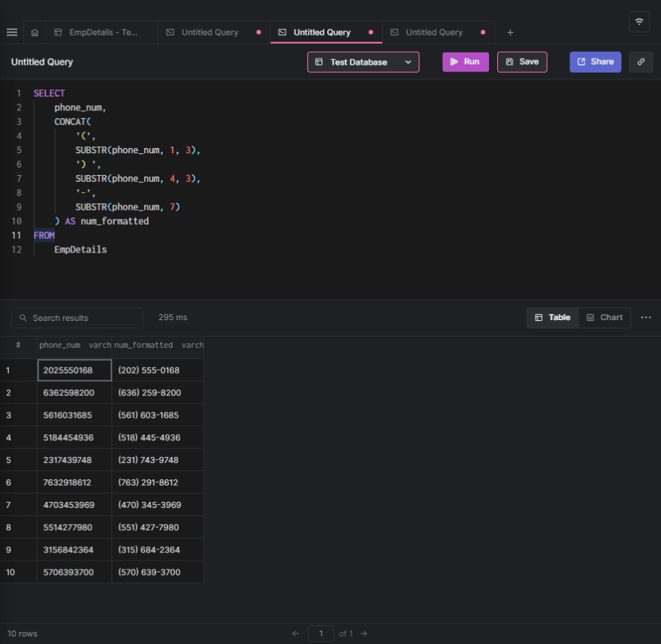661x644 pixels.
Task: Click the Untitled Query title text
Action: click(x=42, y=62)
